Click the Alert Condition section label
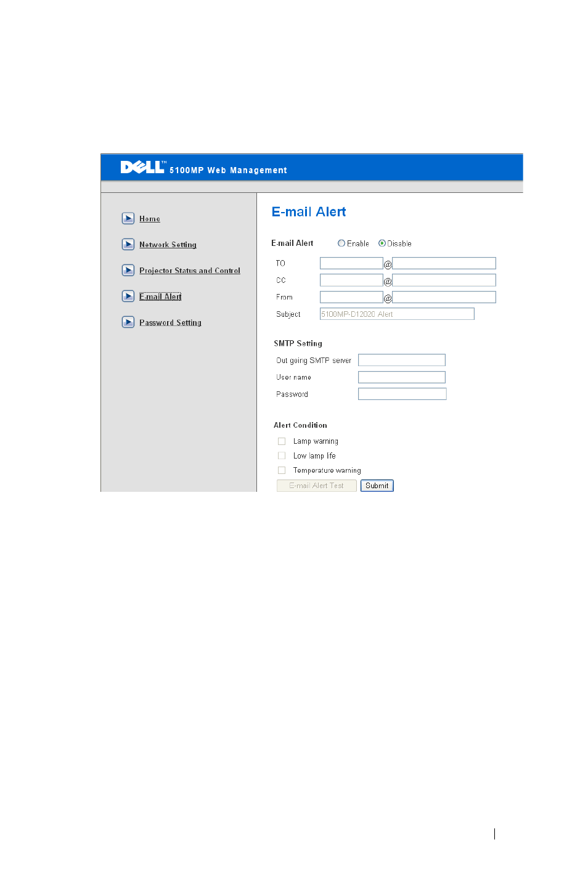This screenshot has height=882, width=588. tap(300, 425)
